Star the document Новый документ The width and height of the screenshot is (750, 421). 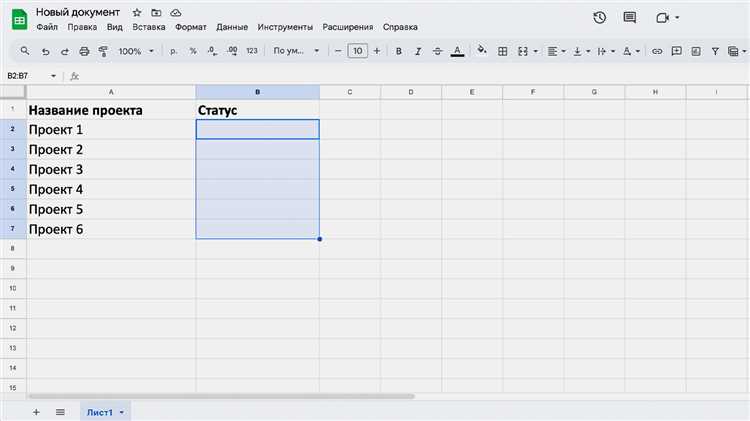[137, 11]
